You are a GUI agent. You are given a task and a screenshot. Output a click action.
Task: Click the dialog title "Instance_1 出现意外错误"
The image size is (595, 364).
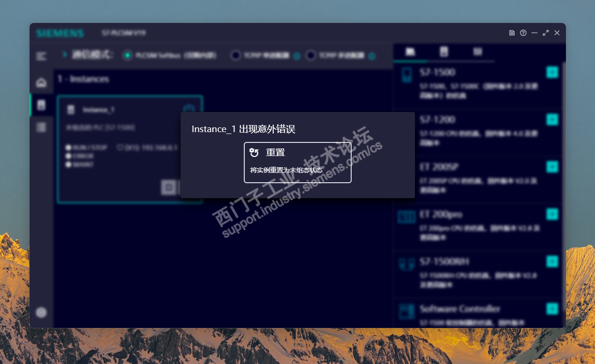[243, 129]
